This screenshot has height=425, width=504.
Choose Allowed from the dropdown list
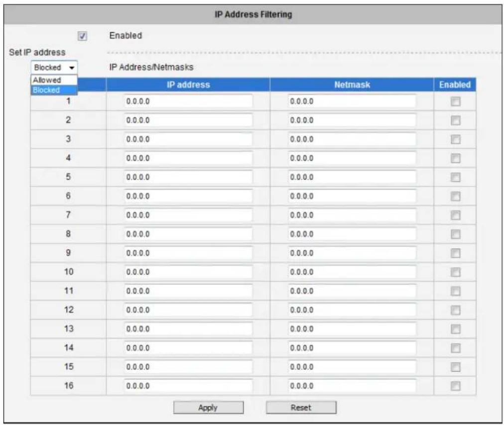click(x=54, y=80)
